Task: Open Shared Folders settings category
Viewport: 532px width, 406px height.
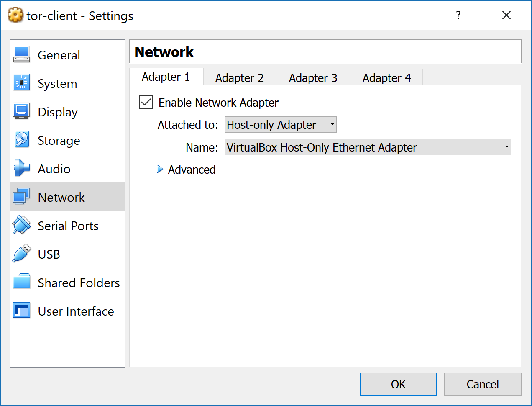Action: [x=68, y=283]
